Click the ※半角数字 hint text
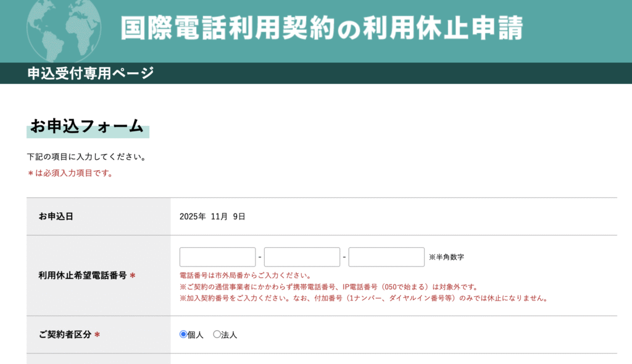 click(x=446, y=257)
